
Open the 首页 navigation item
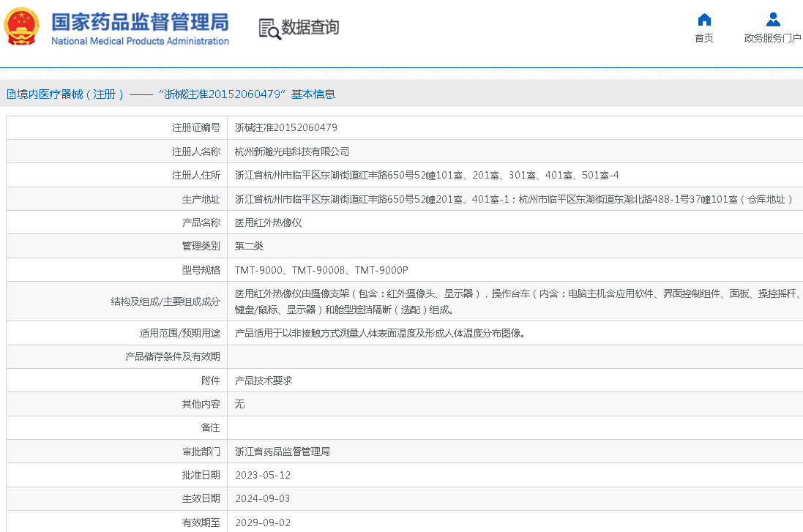[703, 38]
